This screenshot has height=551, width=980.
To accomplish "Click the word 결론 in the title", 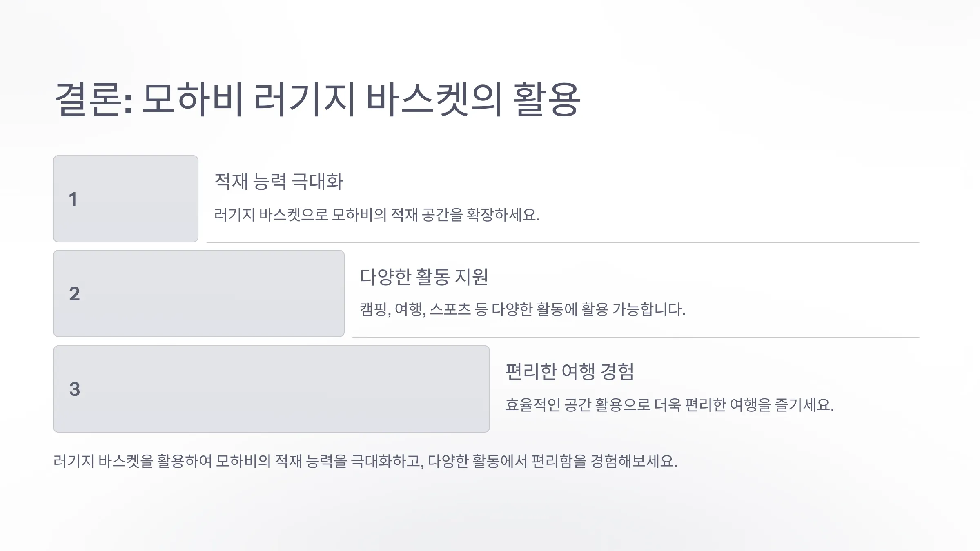I will coord(90,99).
